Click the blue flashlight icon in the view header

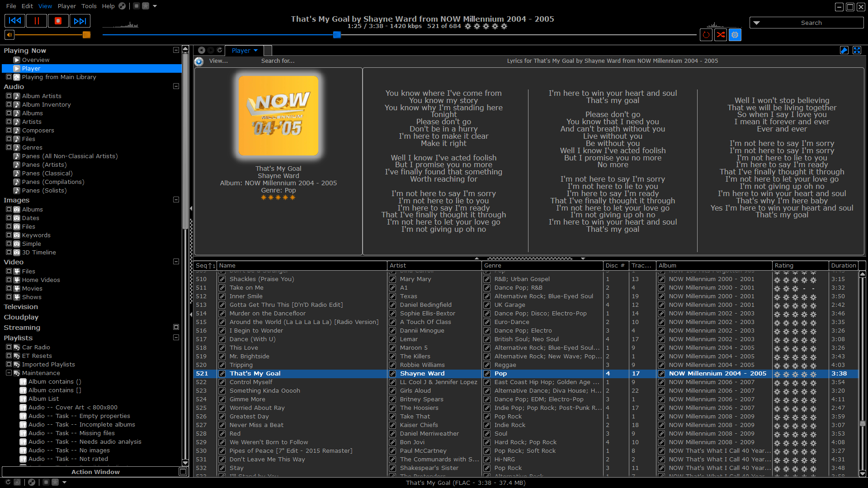844,51
